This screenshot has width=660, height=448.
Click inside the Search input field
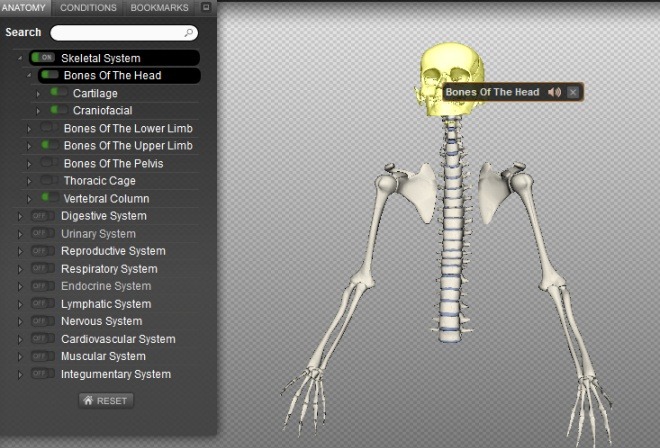tap(124, 32)
